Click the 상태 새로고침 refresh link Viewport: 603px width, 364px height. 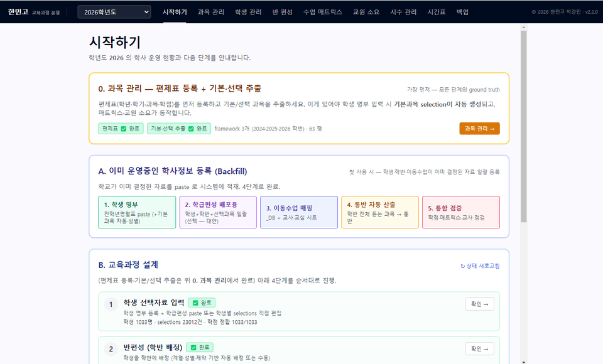[480, 265]
